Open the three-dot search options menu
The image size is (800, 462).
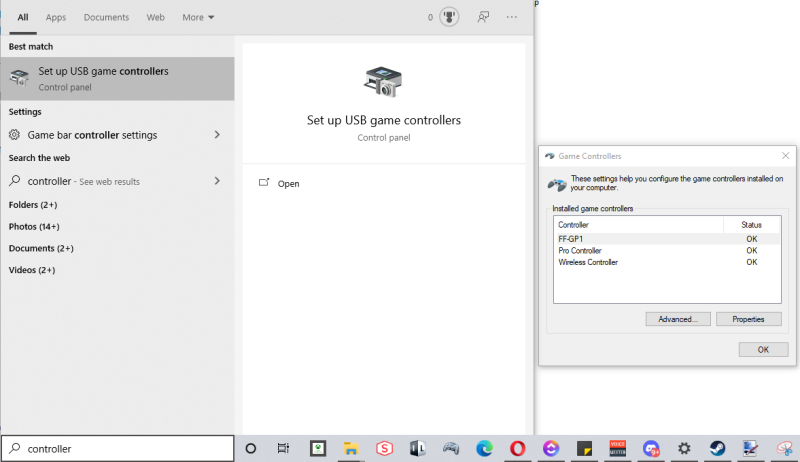pyautogui.click(x=512, y=17)
